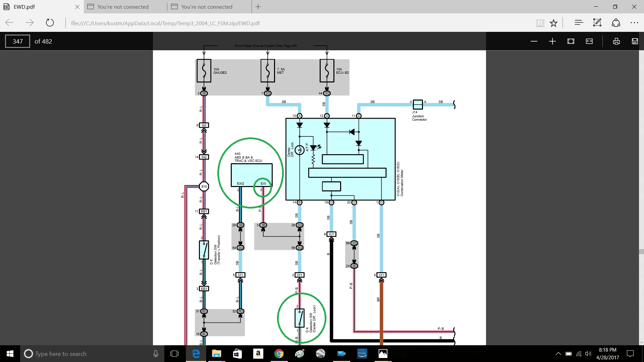This screenshot has width=644, height=362.
Task: Open the Share icon in Edge toolbar
Action: click(616, 23)
